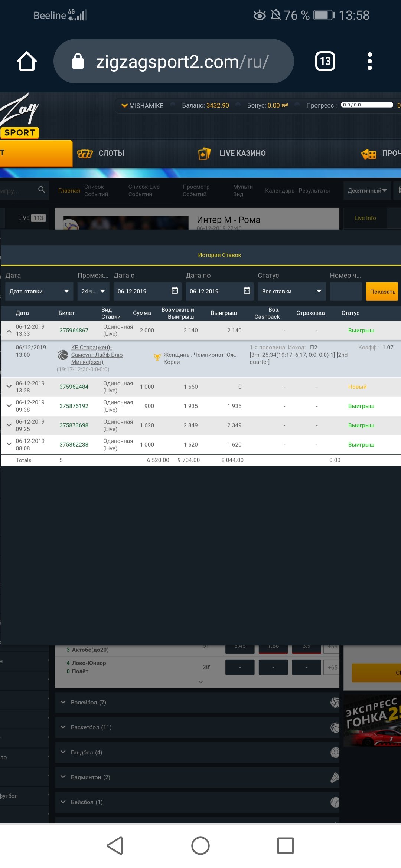
Task: Open the 'Все ставки' status dropdown
Action: click(x=291, y=292)
